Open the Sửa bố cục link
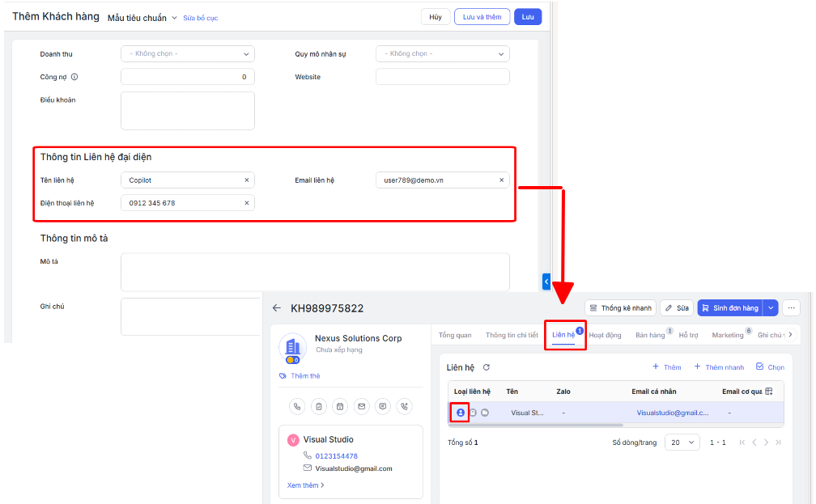The height and width of the screenshot is (504, 816). click(201, 18)
